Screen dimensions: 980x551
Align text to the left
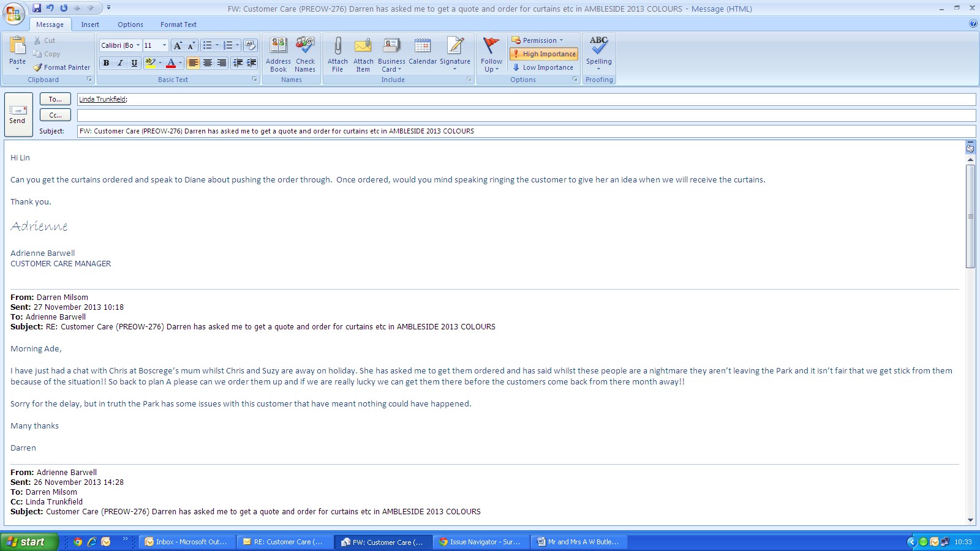(194, 63)
